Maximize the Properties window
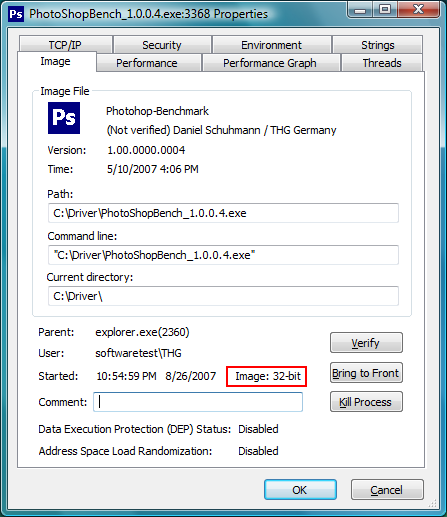This screenshot has height=517, width=447. pyautogui.click(x=385, y=10)
